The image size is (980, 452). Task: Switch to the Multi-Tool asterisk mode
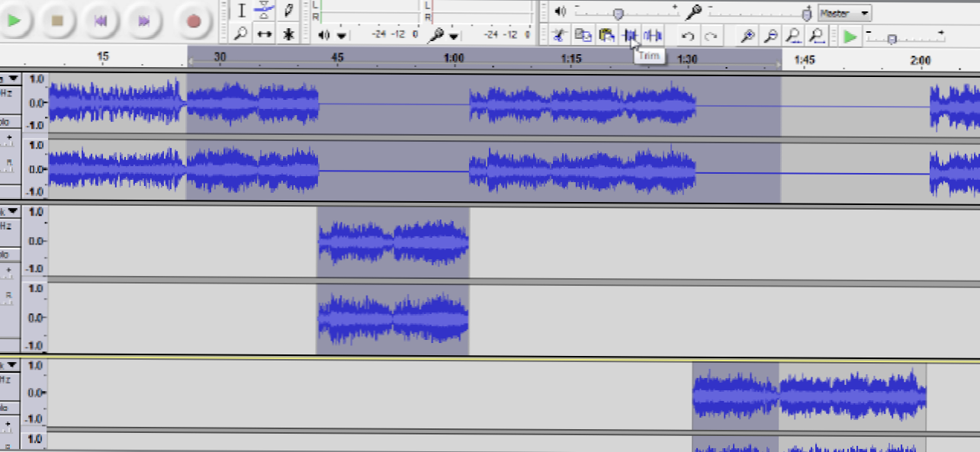288,34
